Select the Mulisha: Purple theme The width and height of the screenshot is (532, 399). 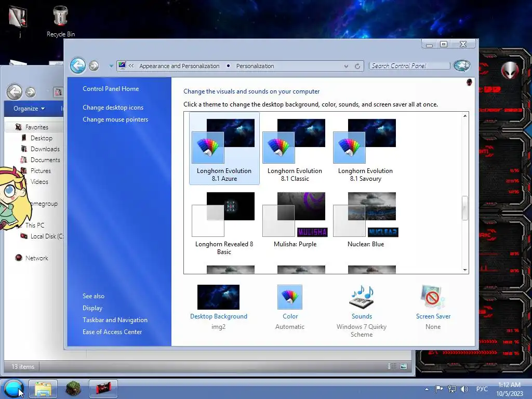point(295,220)
